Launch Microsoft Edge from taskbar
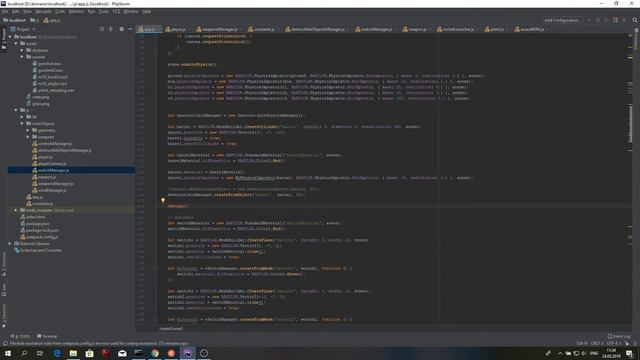 tap(57, 353)
